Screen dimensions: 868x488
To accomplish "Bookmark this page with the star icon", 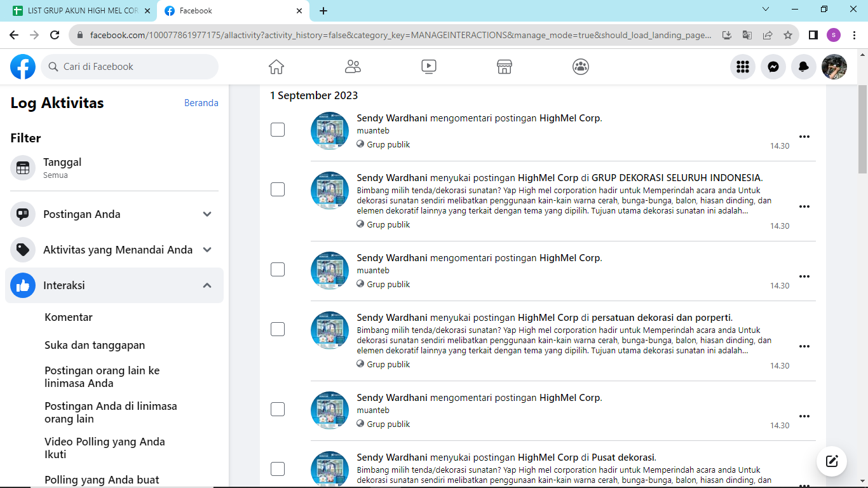I will [788, 35].
